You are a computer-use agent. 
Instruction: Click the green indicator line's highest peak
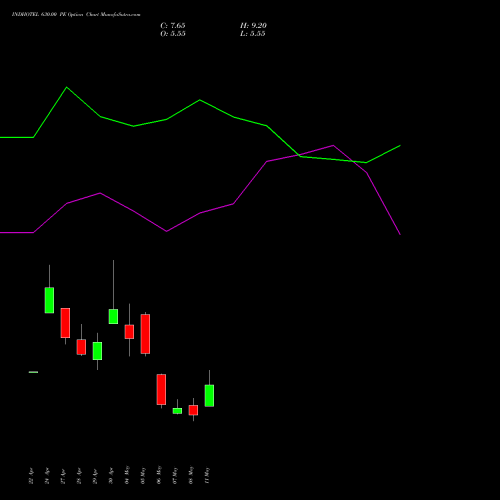tap(67, 87)
